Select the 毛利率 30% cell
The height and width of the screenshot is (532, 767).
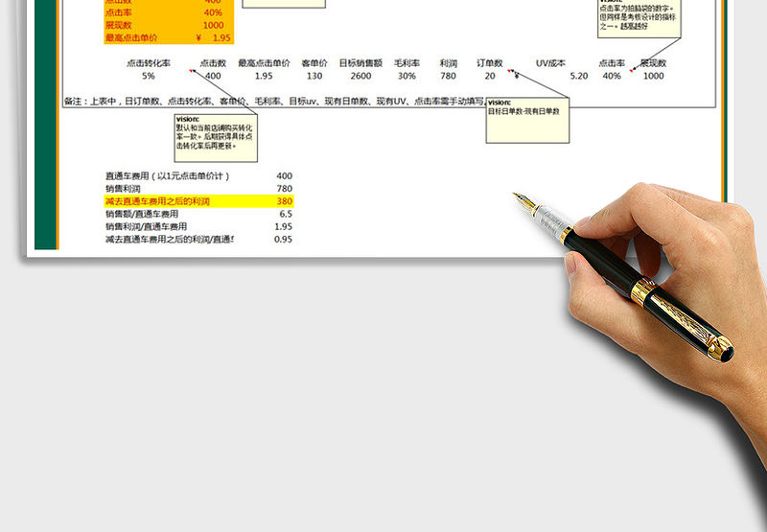coord(407,76)
